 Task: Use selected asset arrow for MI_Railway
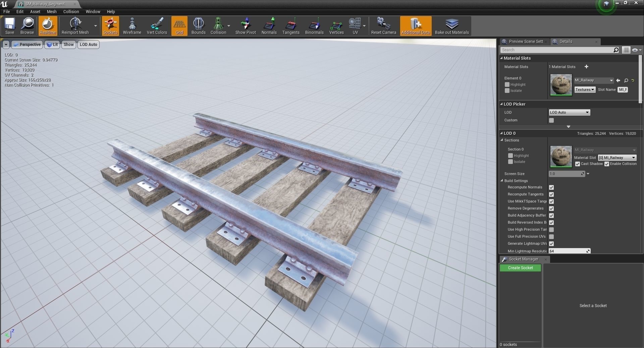tap(618, 80)
